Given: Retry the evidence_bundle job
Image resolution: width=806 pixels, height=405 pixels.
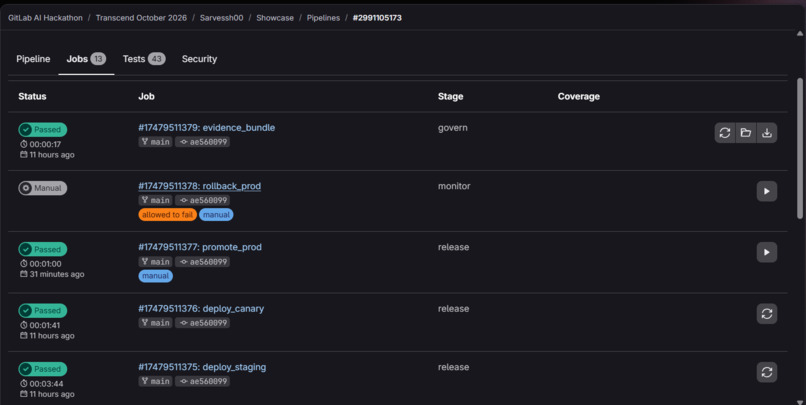Looking at the screenshot, I should (725, 133).
